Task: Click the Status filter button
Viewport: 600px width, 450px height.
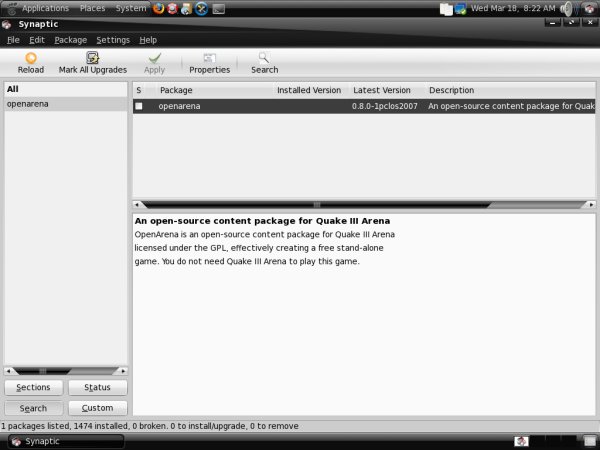Action: 98,387
